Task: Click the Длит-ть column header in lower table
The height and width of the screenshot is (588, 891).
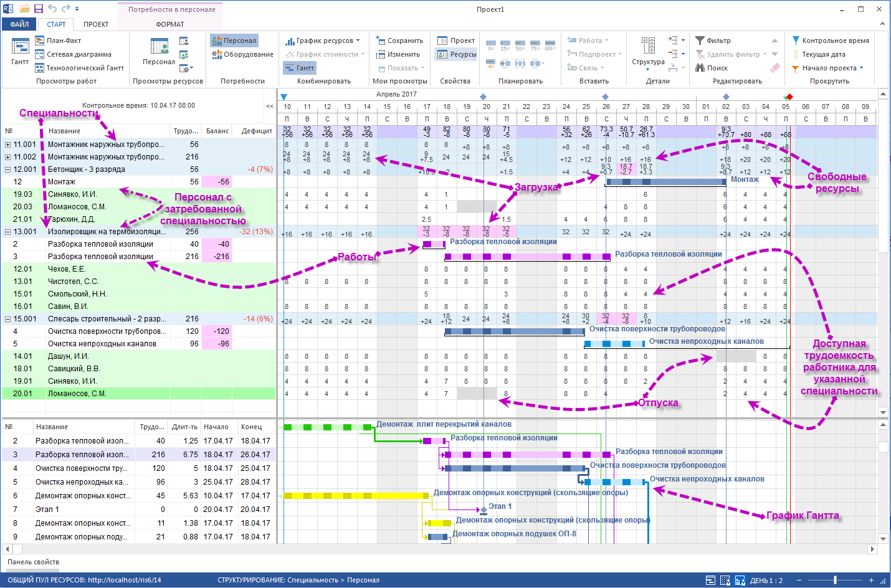Action: (x=184, y=427)
